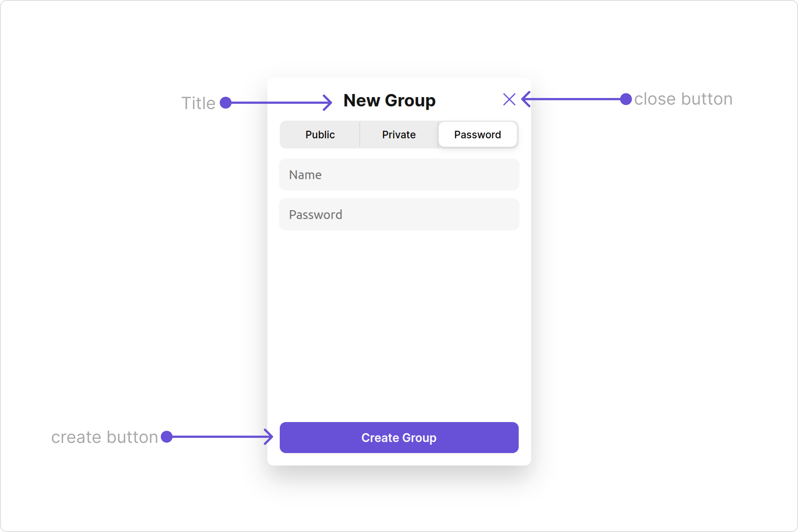Screen dimensions: 798x532
Task: Click the arrowhead pointing at New Group title
Action: tap(327, 102)
